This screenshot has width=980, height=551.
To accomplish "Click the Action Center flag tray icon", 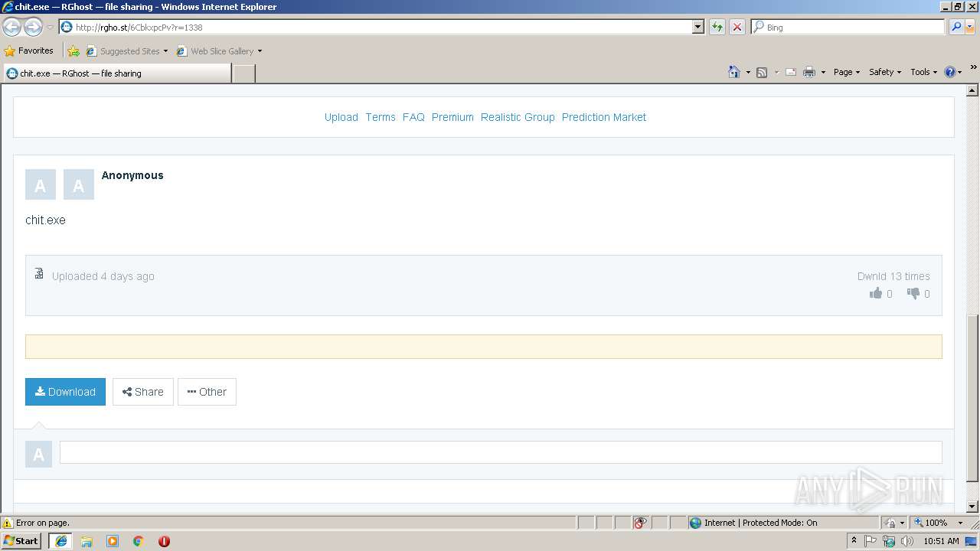I will 871,541.
